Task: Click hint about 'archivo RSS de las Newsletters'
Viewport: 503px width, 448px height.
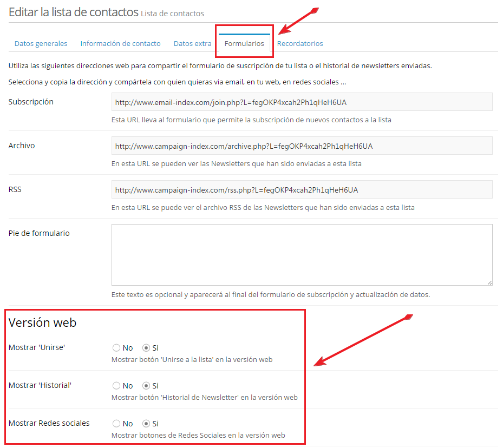Action: click(x=263, y=208)
